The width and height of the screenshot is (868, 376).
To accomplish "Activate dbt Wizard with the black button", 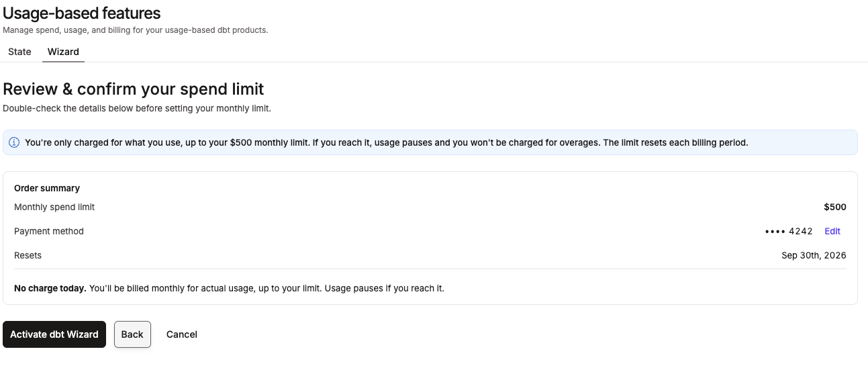I will click(54, 334).
